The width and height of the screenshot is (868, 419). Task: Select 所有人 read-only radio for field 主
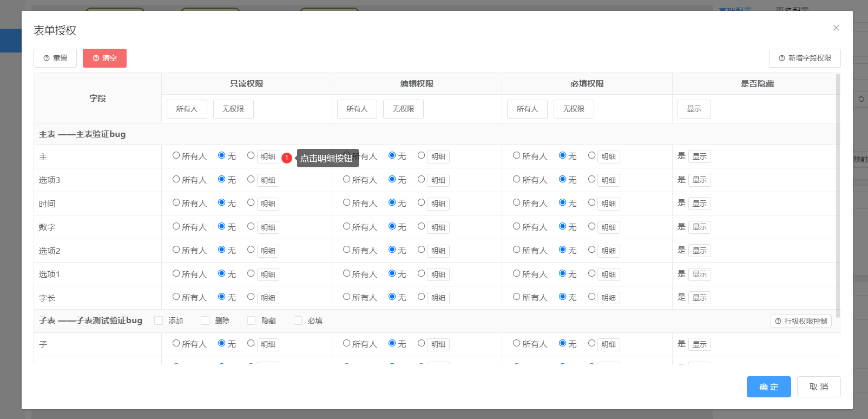tap(176, 155)
